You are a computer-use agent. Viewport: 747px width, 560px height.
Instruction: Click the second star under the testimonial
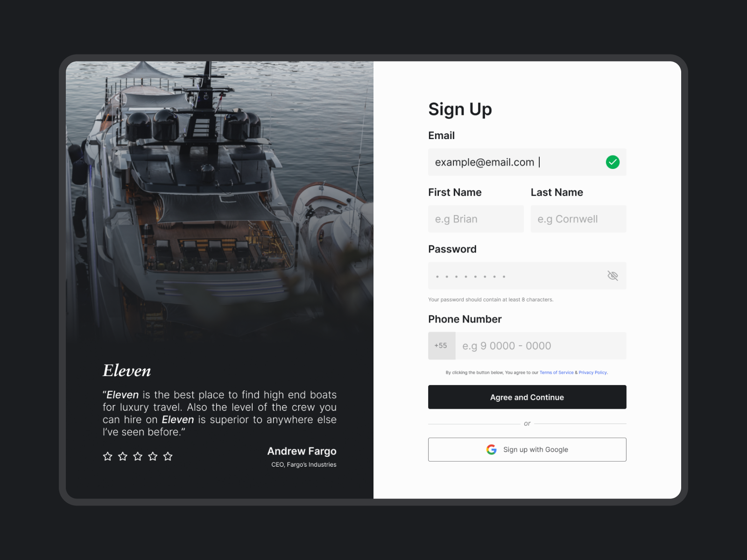[122, 456]
